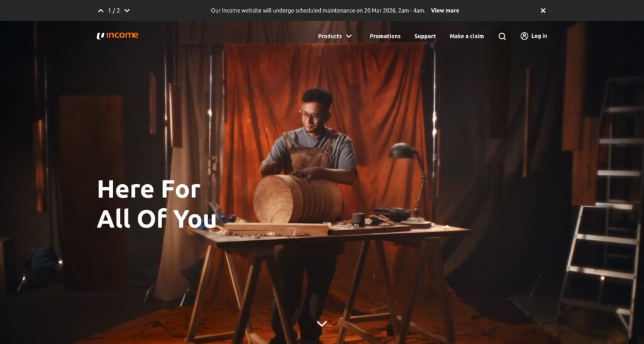Click the Log in text link
This screenshot has height=344, width=644.
click(x=539, y=36)
